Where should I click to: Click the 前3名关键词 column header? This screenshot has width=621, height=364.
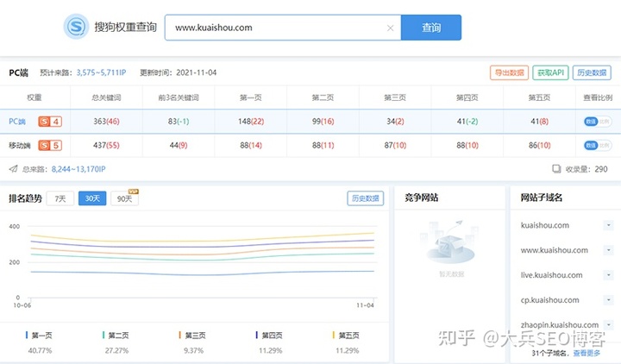click(179, 97)
